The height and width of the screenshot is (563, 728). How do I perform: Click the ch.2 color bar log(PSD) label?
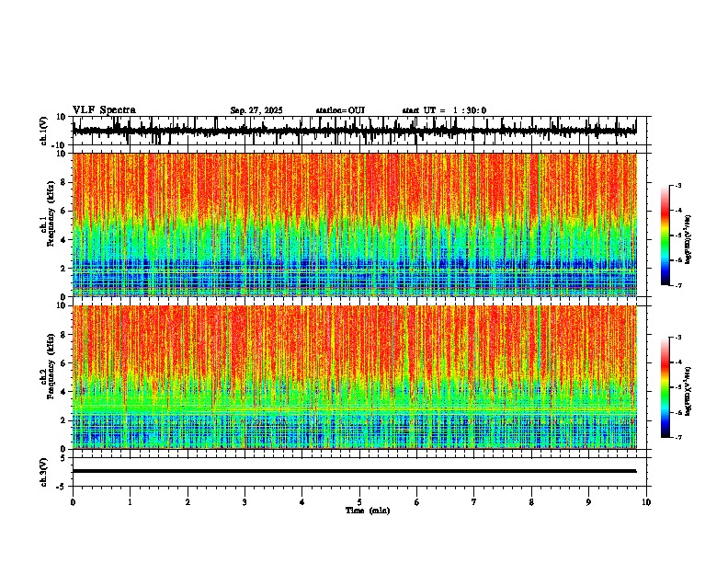coord(688,392)
